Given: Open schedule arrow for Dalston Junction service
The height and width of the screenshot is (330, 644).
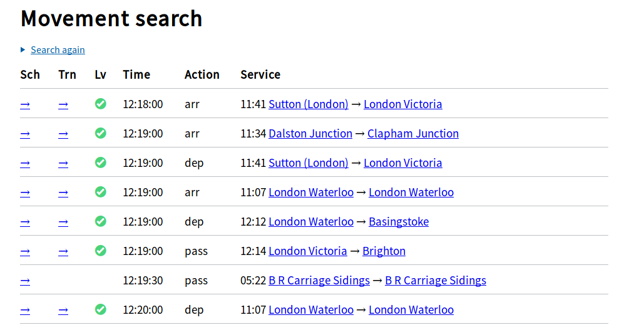Looking at the screenshot, I should (x=25, y=134).
